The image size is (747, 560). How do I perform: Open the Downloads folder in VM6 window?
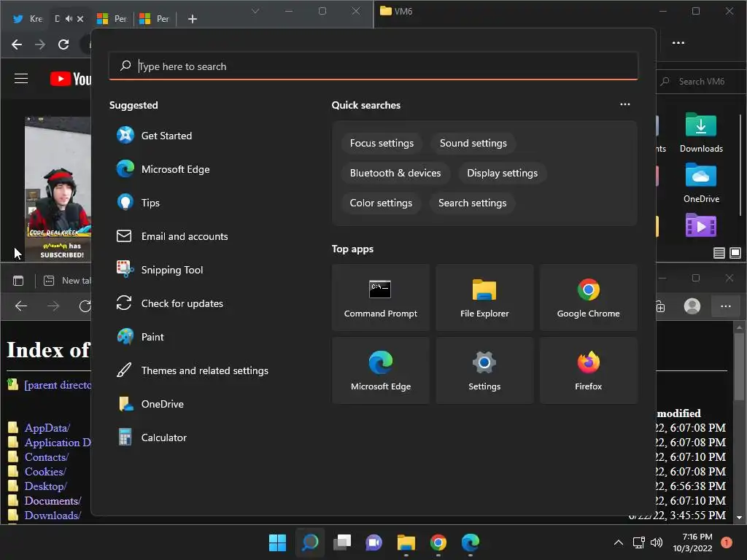click(x=701, y=133)
